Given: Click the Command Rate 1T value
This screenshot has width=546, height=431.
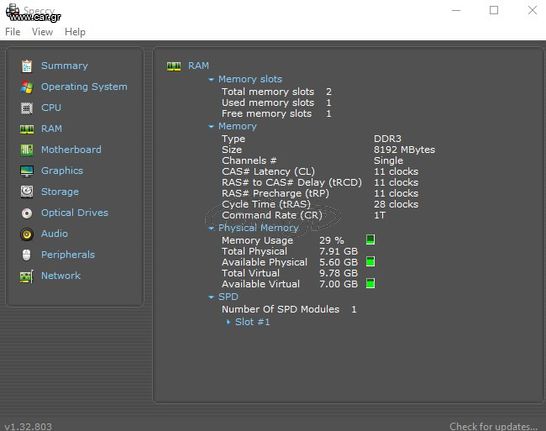Looking at the screenshot, I should [x=380, y=215].
